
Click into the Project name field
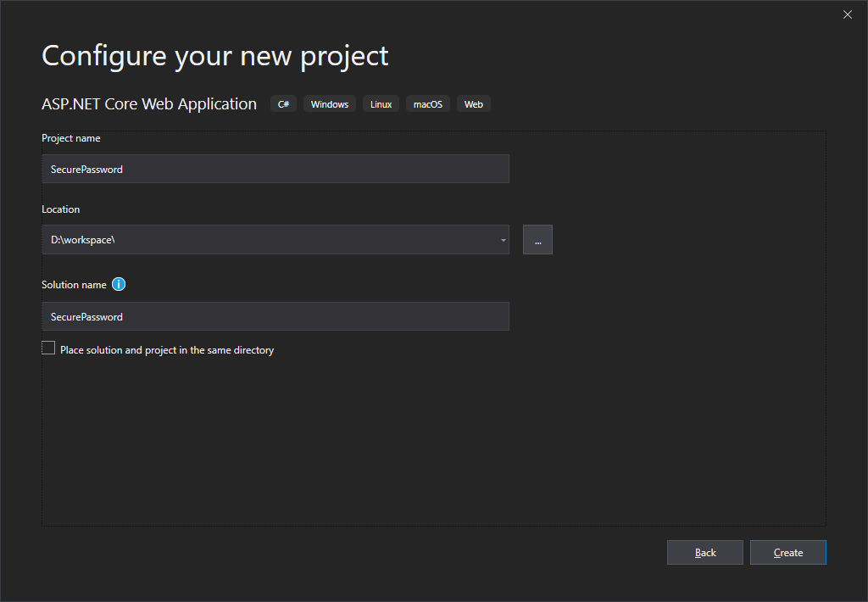(x=275, y=169)
